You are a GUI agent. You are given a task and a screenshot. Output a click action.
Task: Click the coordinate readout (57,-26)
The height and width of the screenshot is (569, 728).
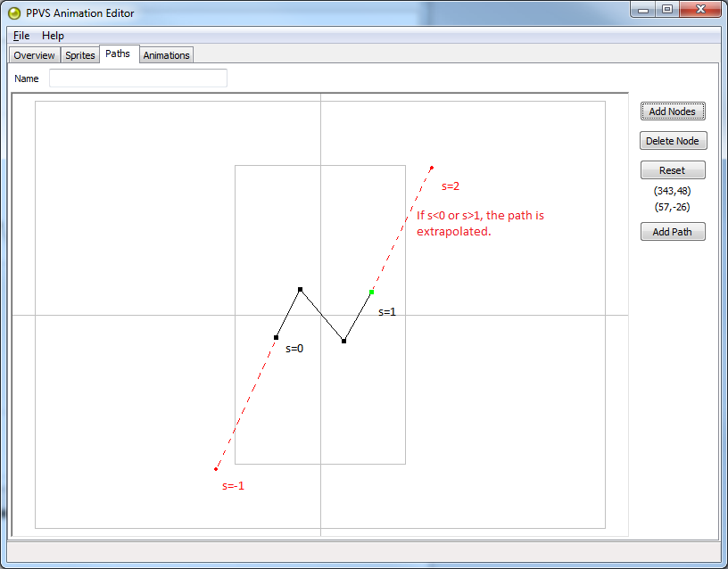point(673,207)
